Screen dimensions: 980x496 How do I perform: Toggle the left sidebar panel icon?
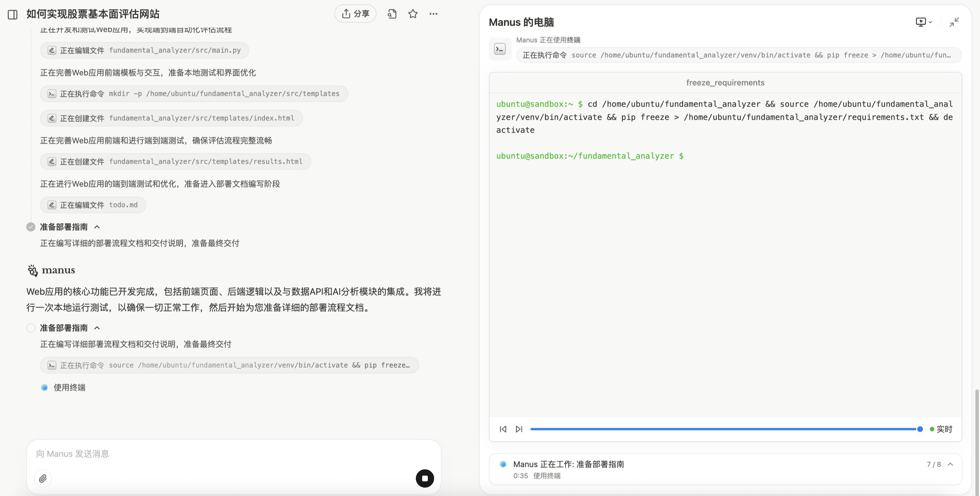pyautogui.click(x=13, y=15)
